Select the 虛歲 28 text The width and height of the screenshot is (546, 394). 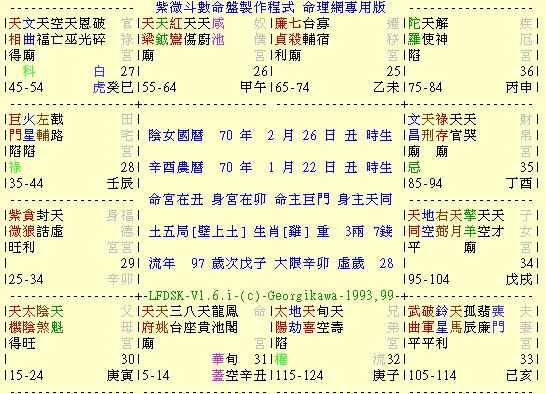point(365,263)
